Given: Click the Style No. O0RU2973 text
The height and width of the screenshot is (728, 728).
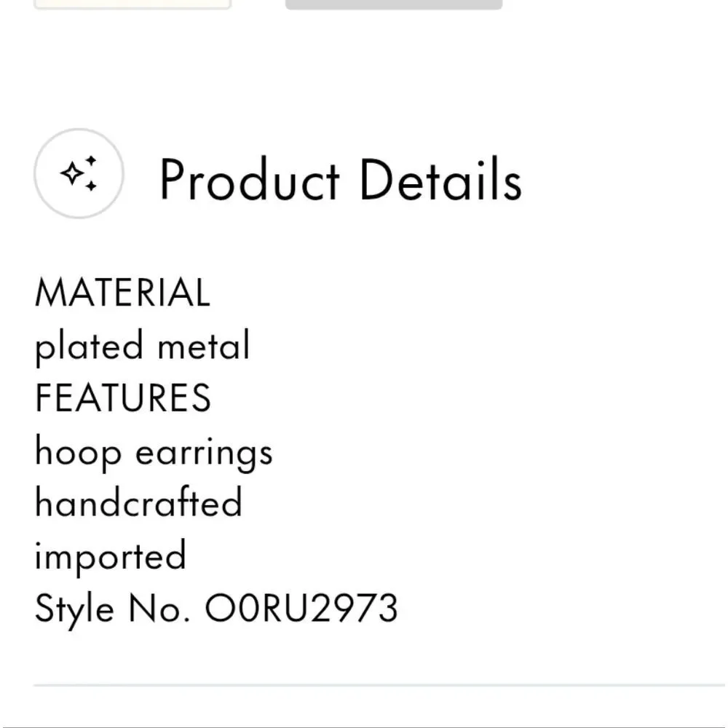Looking at the screenshot, I should click(216, 609).
